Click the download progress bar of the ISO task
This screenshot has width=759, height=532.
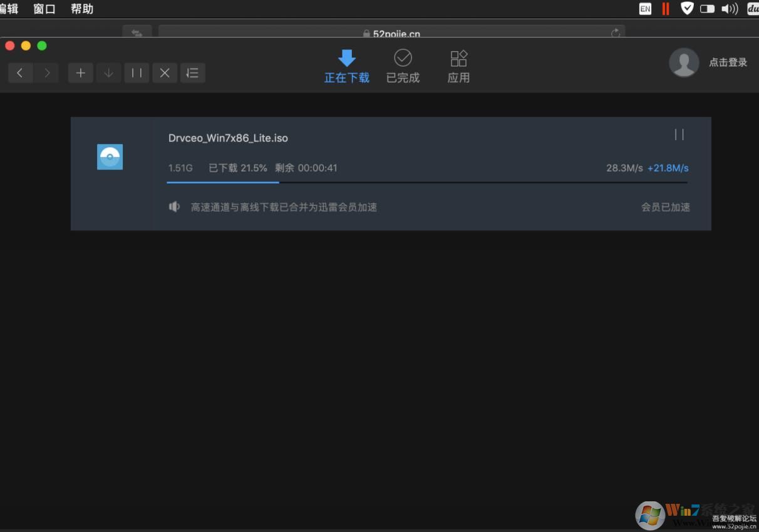pyautogui.click(x=428, y=183)
